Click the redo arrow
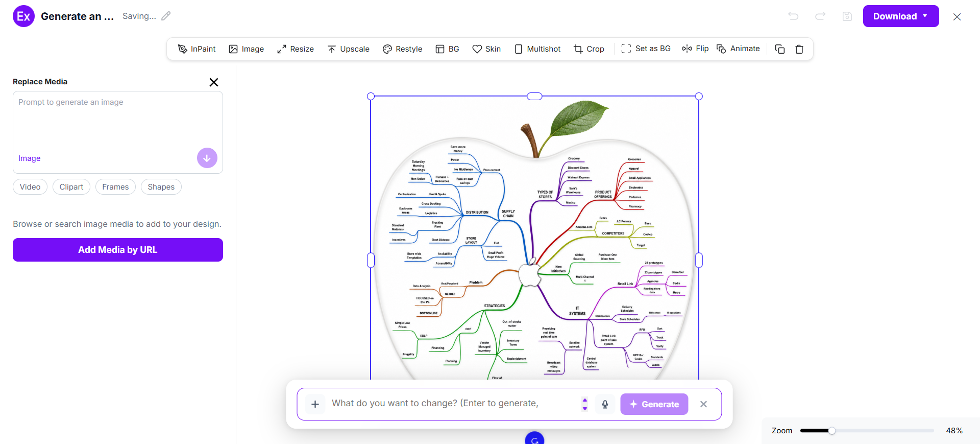 (820, 16)
